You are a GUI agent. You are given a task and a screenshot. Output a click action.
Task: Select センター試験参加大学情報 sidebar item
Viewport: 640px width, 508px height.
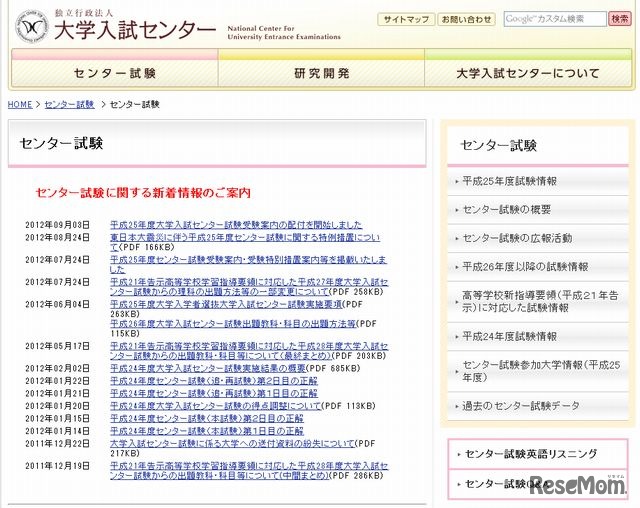click(538, 371)
